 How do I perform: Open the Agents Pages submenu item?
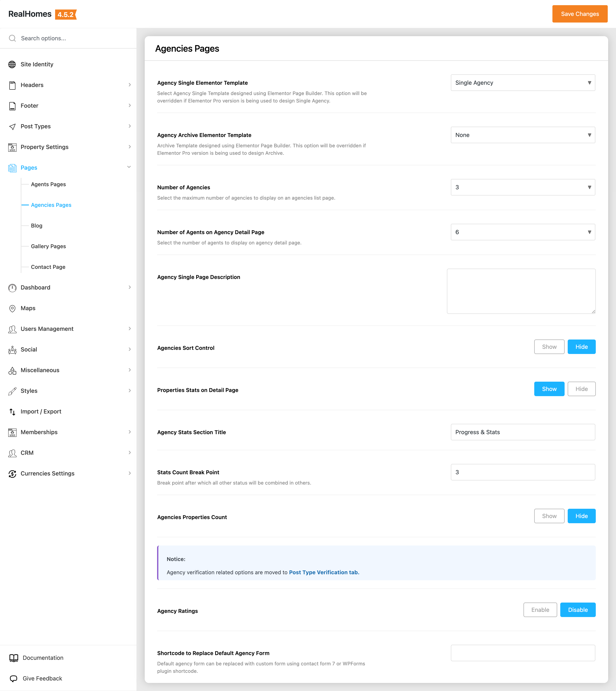48,184
